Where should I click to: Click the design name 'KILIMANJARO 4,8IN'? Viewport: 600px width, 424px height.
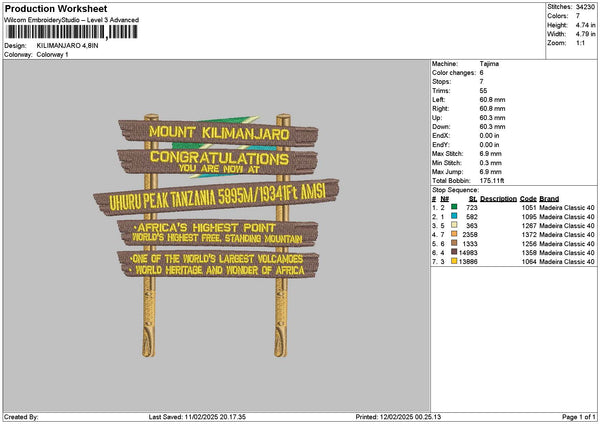coord(67,46)
